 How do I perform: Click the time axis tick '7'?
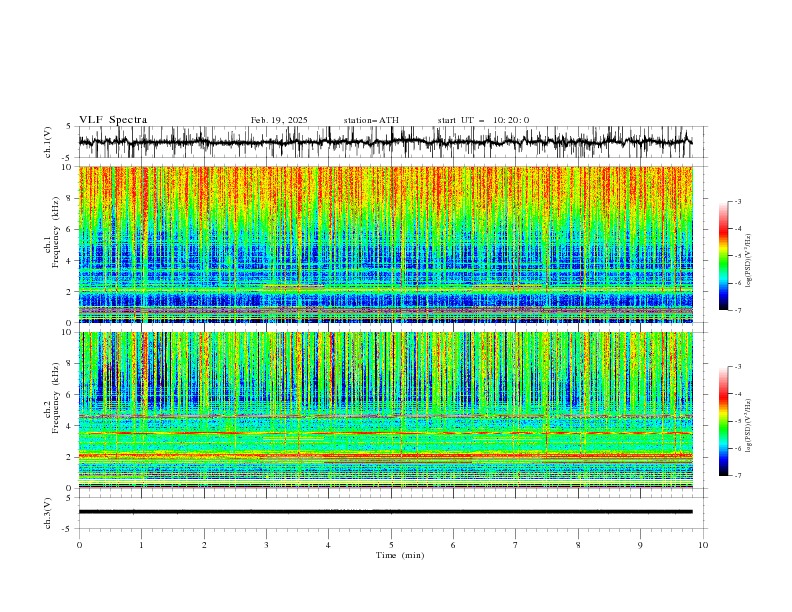click(516, 545)
